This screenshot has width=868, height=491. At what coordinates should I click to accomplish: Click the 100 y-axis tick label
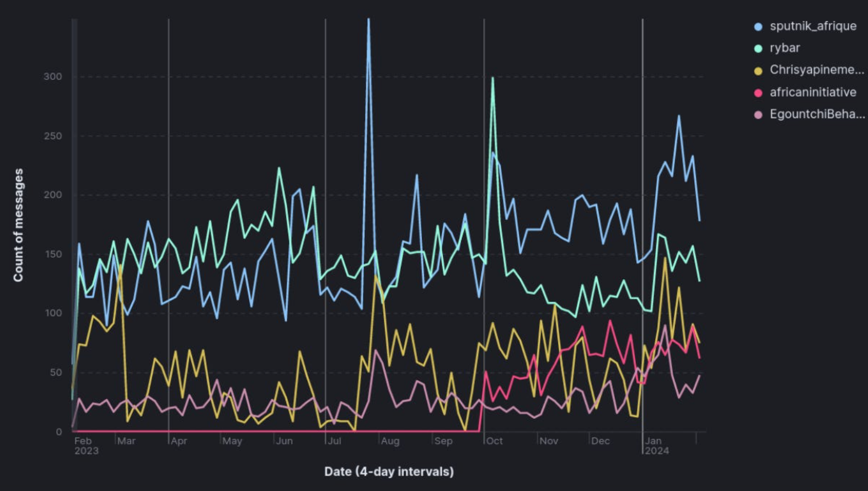tap(53, 313)
